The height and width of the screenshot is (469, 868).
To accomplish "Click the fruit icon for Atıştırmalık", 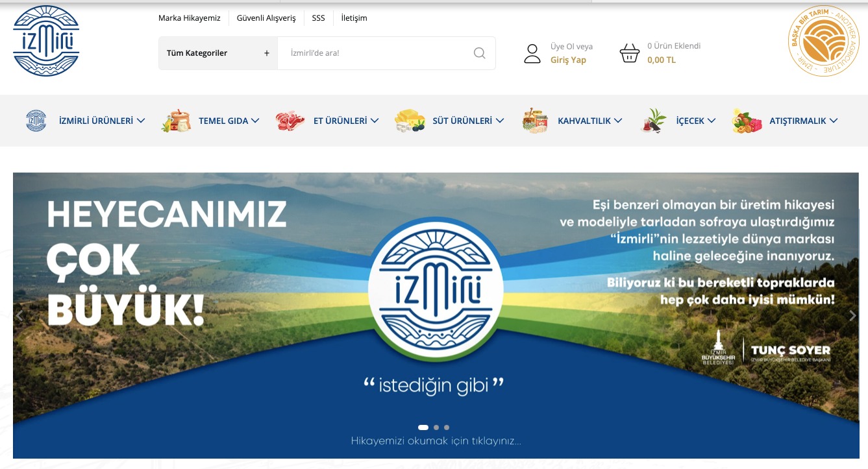I will [x=747, y=121].
